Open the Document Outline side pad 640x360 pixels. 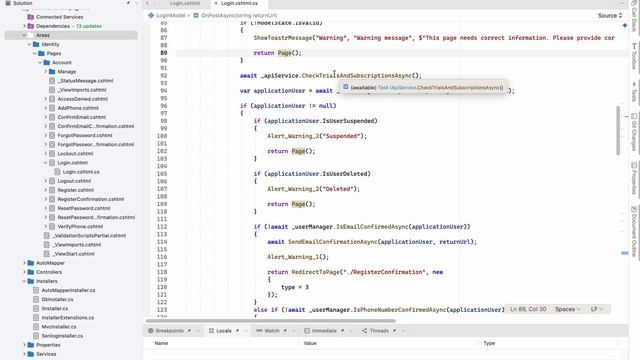pyautogui.click(x=634, y=232)
